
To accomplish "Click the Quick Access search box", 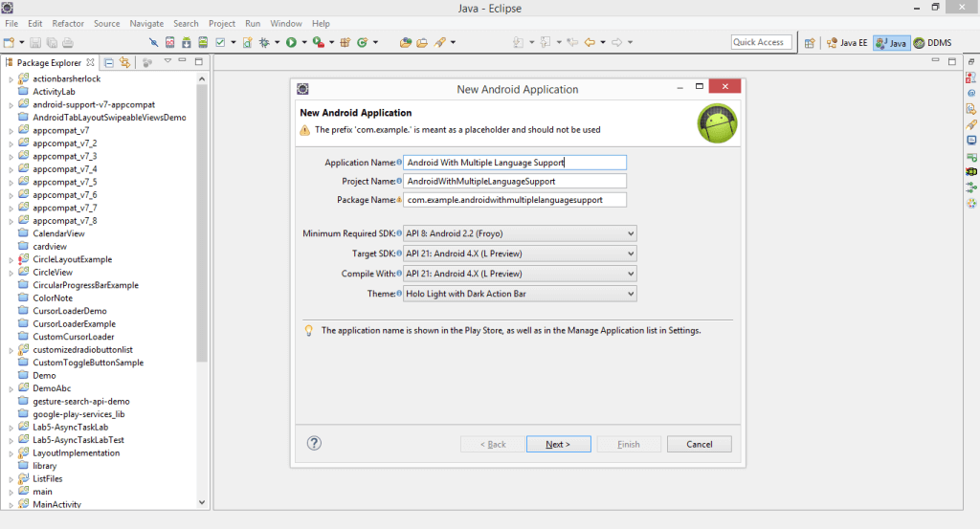I will coord(761,42).
